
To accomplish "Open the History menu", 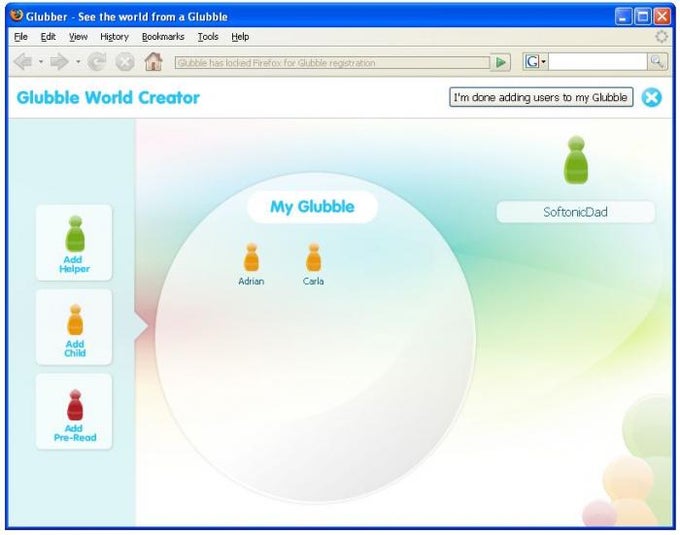I will coord(114,37).
